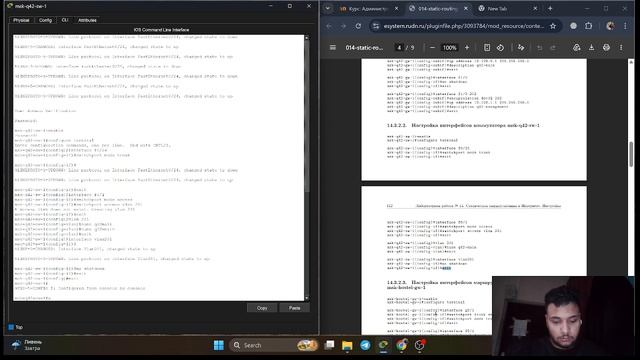Click CLI scrollbar down arrow
This screenshot has width=640, height=360.
(307, 298)
